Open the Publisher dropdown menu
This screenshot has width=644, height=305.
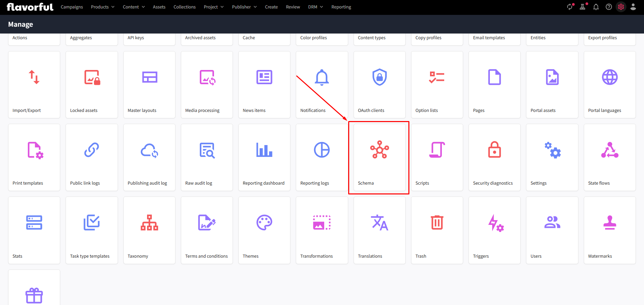(244, 7)
